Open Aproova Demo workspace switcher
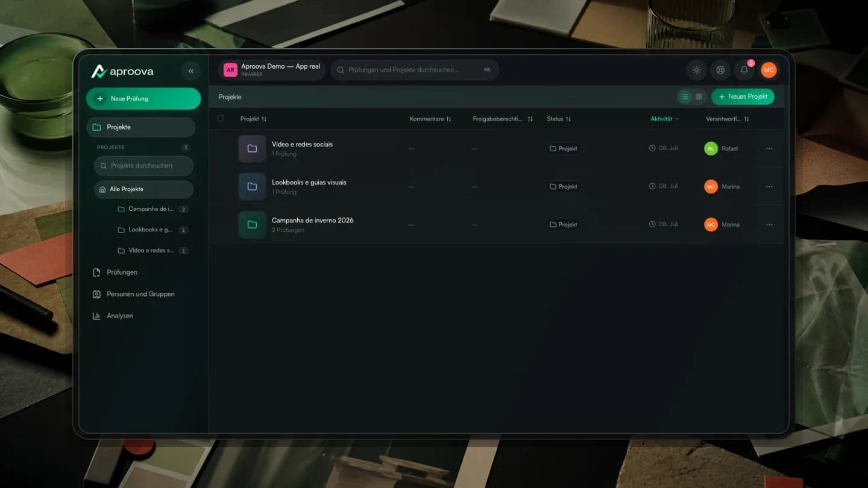This screenshot has width=868, height=488. click(x=272, y=70)
